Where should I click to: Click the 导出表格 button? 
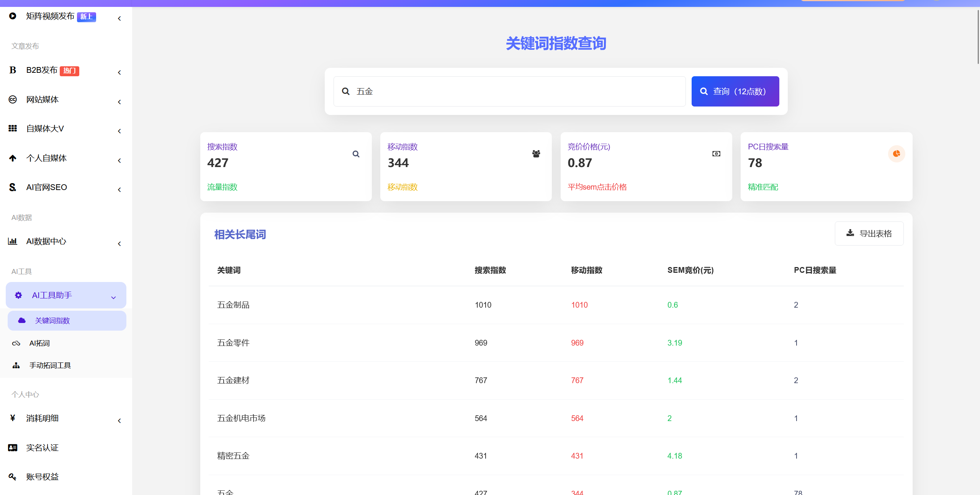869,233
